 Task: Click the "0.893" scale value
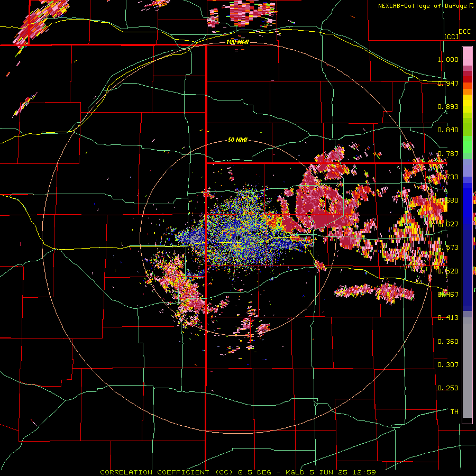[x=448, y=106]
